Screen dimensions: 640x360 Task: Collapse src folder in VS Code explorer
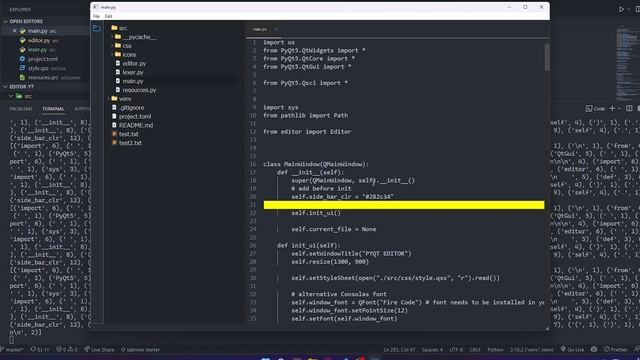click(11, 96)
